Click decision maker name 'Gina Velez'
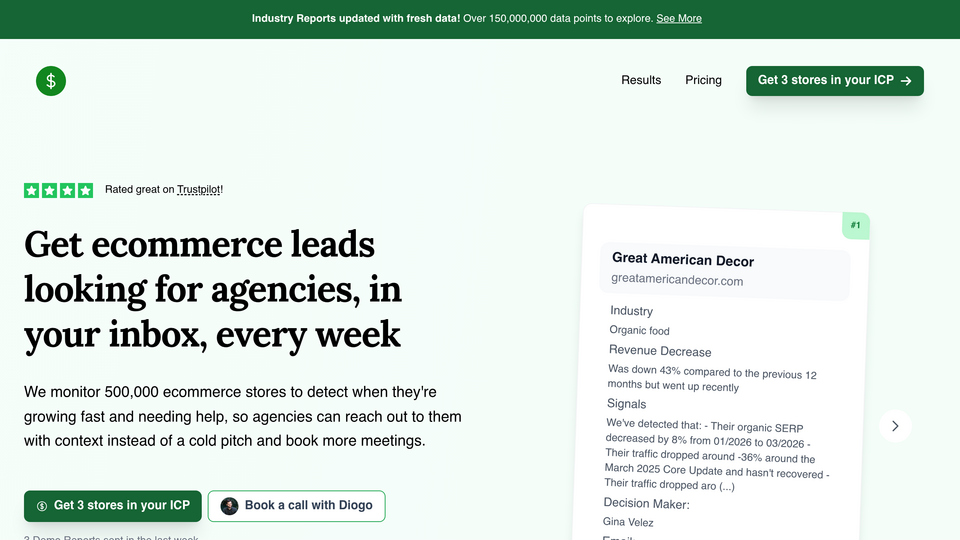This screenshot has width=960, height=540. [628, 522]
